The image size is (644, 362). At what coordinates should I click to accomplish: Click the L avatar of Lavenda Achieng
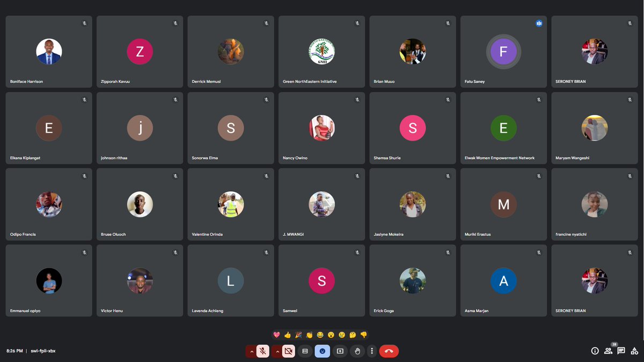coord(231,281)
